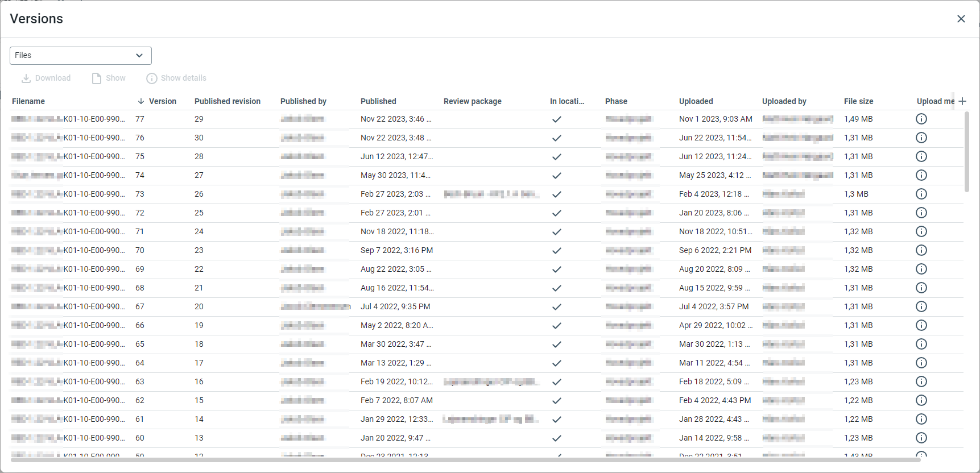Close the Versions dialog
The height and width of the screenshot is (473, 980).
961,19
